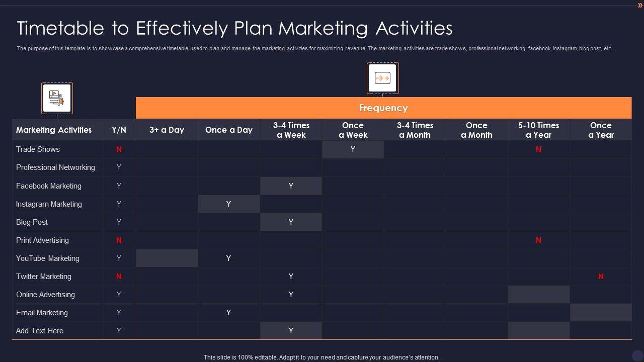644x362 pixels.
Task: Click the red N beside Trade Shows
Action: coord(119,149)
